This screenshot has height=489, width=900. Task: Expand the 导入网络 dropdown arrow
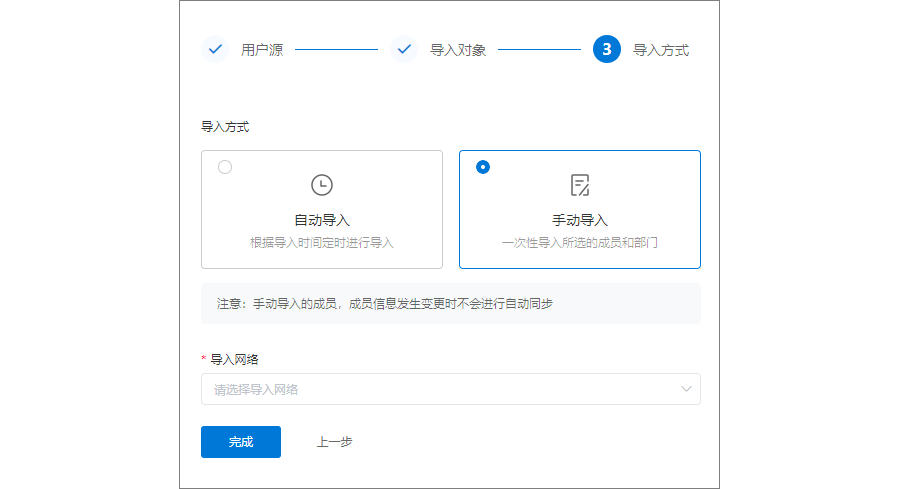[x=686, y=389]
